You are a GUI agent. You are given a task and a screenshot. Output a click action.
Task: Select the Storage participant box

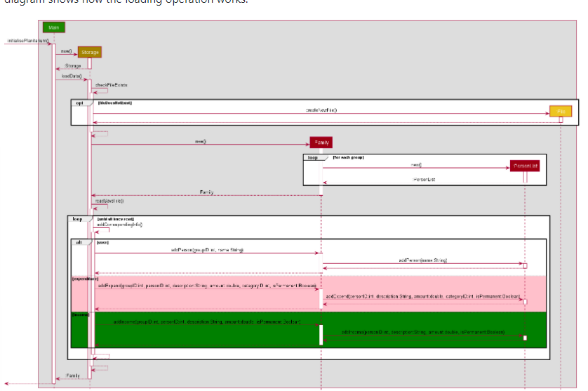tap(90, 52)
